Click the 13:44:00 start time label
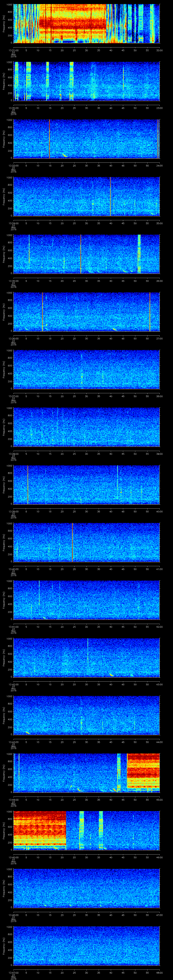Viewport: 173px width, 980px height. click(x=13, y=800)
